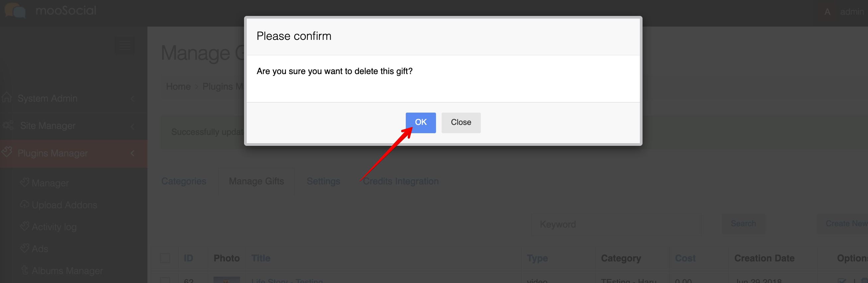Tick the checkbox for gift row 62
The height and width of the screenshot is (283, 868).
pyautogui.click(x=165, y=280)
